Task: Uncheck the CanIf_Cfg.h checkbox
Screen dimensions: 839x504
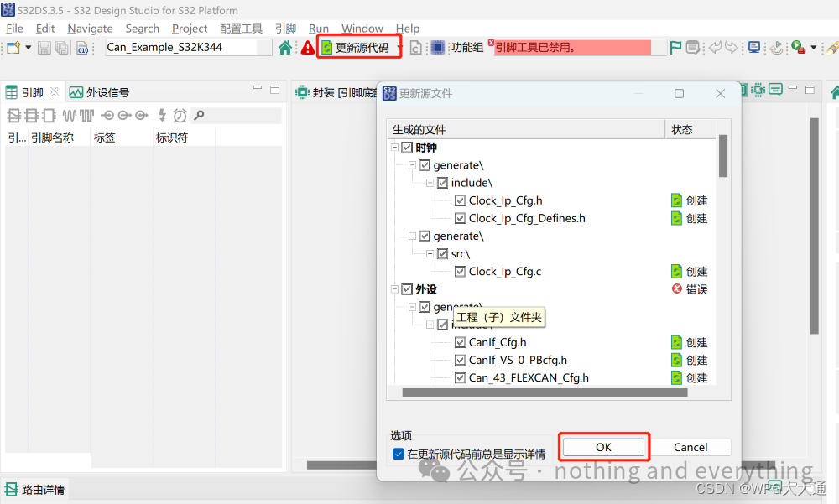Action: click(x=460, y=342)
